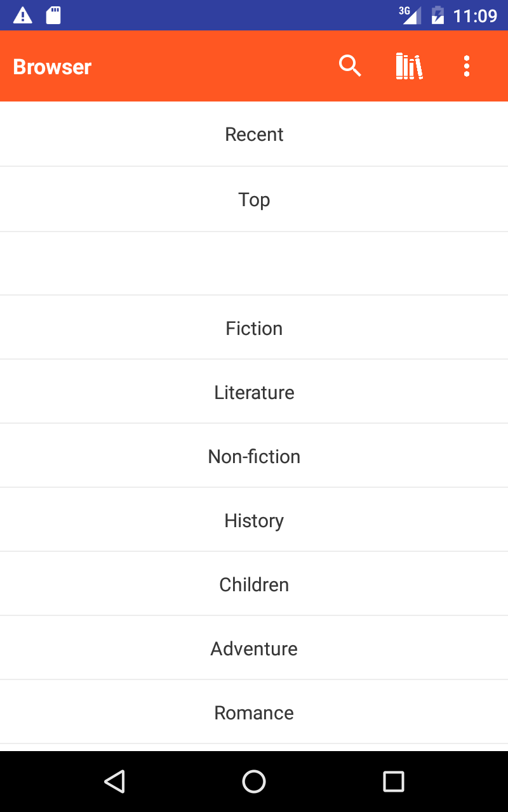Choose the Adventure category

pos(254,648)
